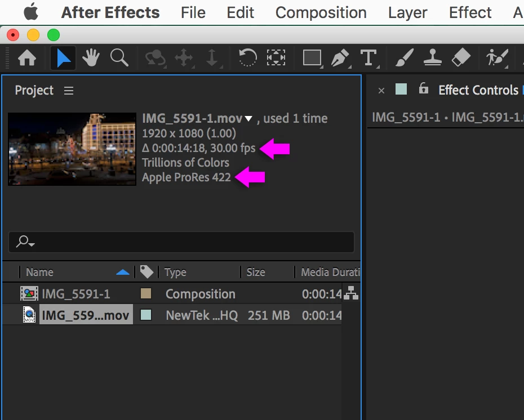
Task: Open the After Effects application menu
Action: (x=110, y=13)
